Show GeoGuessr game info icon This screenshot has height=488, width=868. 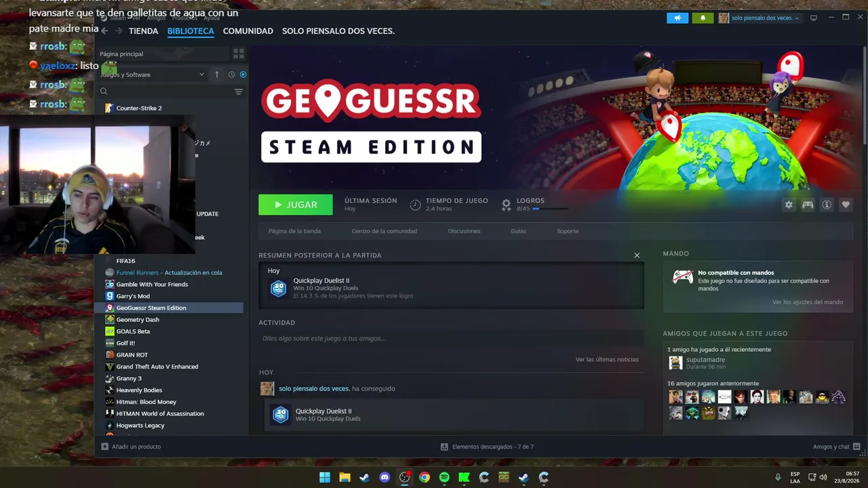pos(827,205)
